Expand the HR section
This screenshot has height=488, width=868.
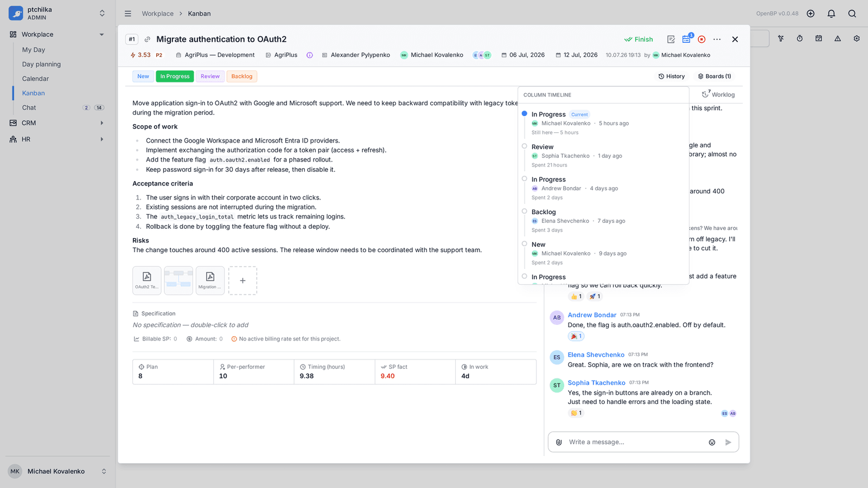(x=58, y=139)
